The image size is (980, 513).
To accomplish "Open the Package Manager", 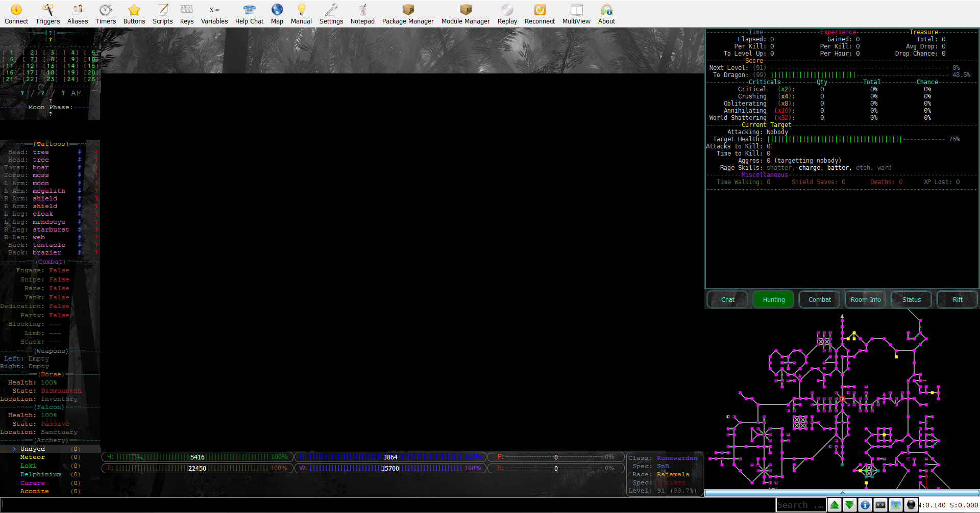I will point(408,14).
